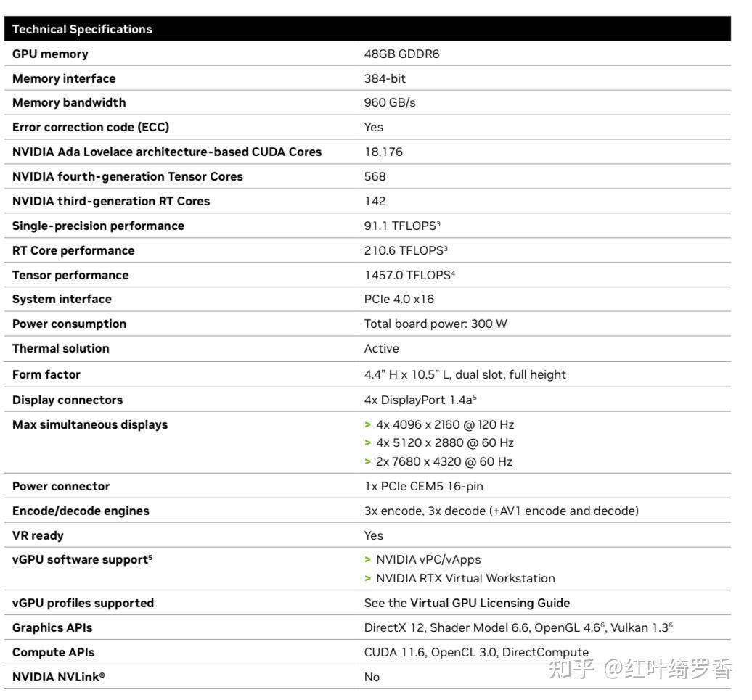Click the Virtual GPU Licensing Guide link

tap(490, 603)
